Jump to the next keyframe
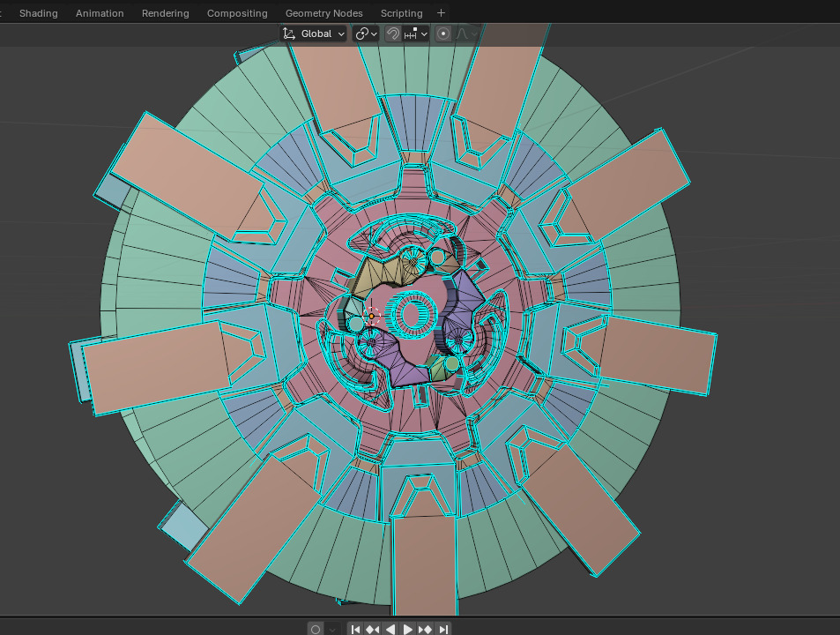This screenshot has width=840, height=635. (426, 629)
